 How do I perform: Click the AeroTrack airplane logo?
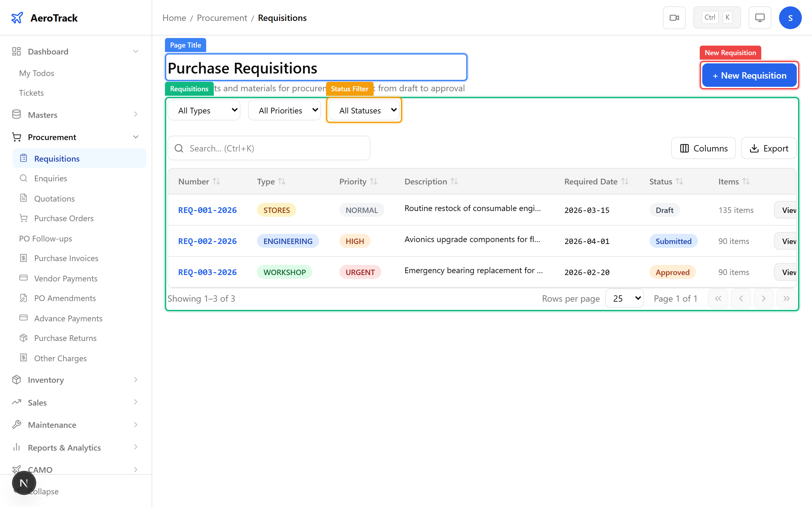point(17,17)
